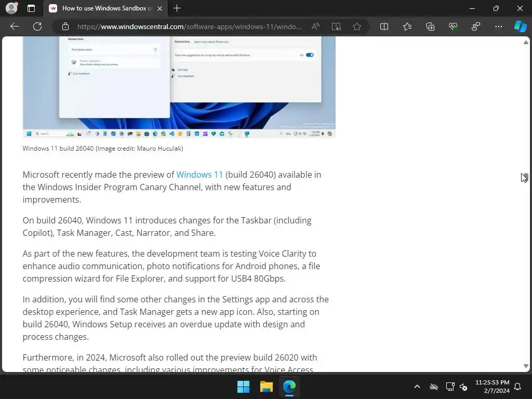Click the Windows 11 build 26040 screenshot
This screenshot has width=532, height=399.
tap(179, 87)
